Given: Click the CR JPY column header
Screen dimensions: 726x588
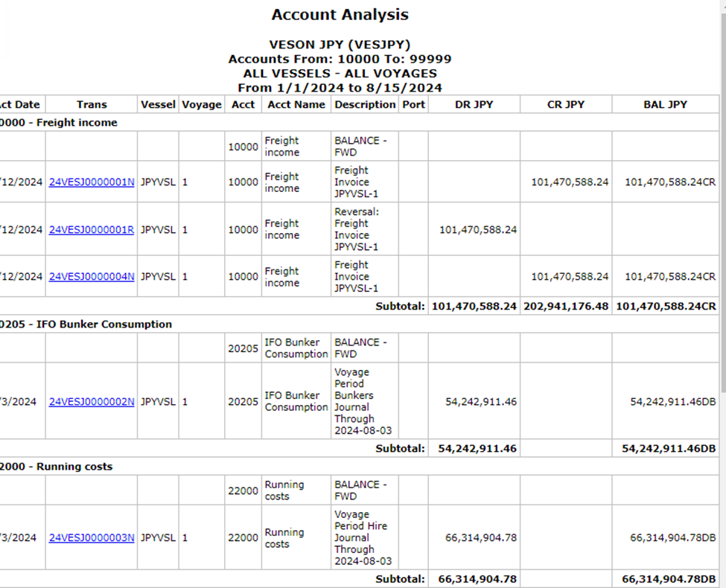Looking at the screenshot, I should click(565, 105).
